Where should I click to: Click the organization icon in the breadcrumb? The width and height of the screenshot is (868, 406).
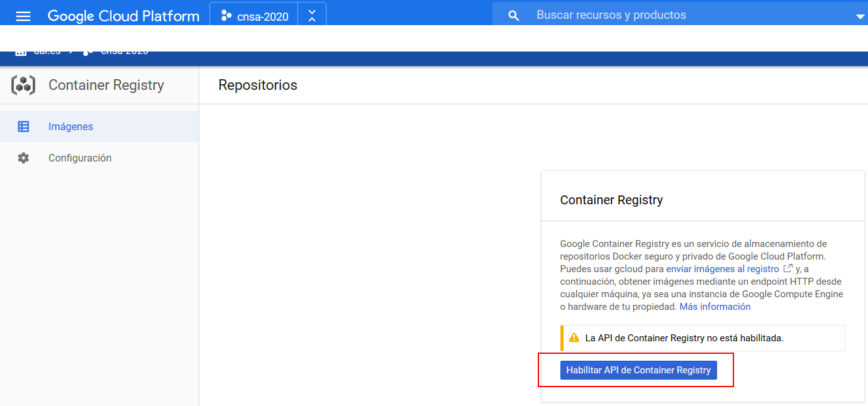pyautogui.click(x=21, y=51)
